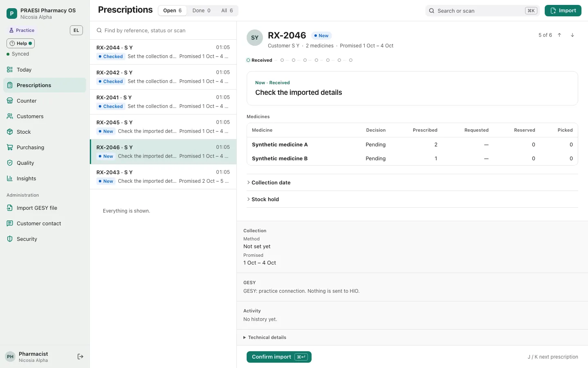The width and height of the screenshot is (588, 368).
Task: Click the Import button
Action: pyautogui.click(x=563, y=11)
